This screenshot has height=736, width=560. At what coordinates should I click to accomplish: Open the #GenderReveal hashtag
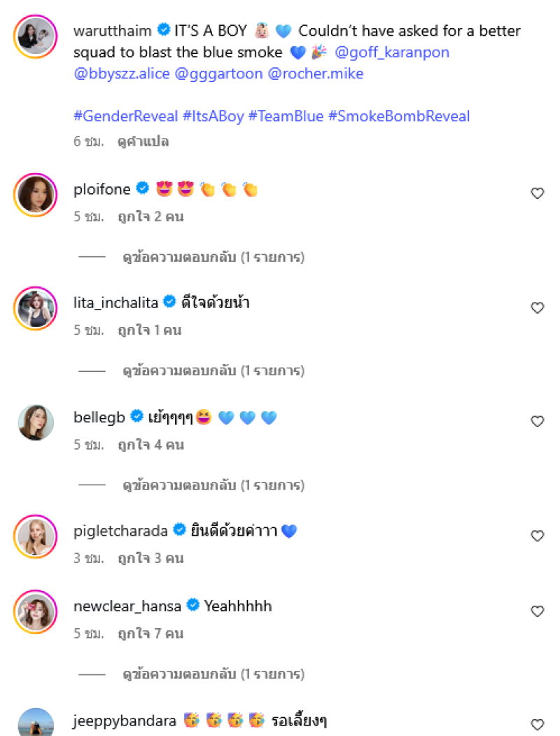(x=125, y=116)
